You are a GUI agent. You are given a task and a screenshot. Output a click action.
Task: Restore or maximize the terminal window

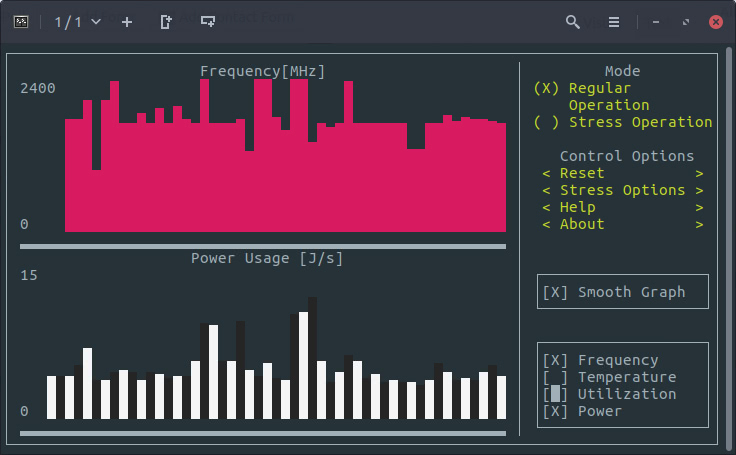point(686,21)
